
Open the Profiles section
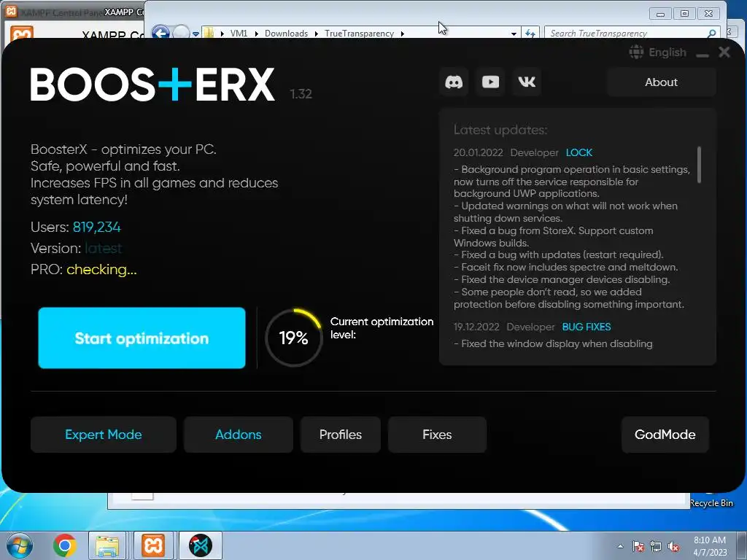[x=340, y=435]
